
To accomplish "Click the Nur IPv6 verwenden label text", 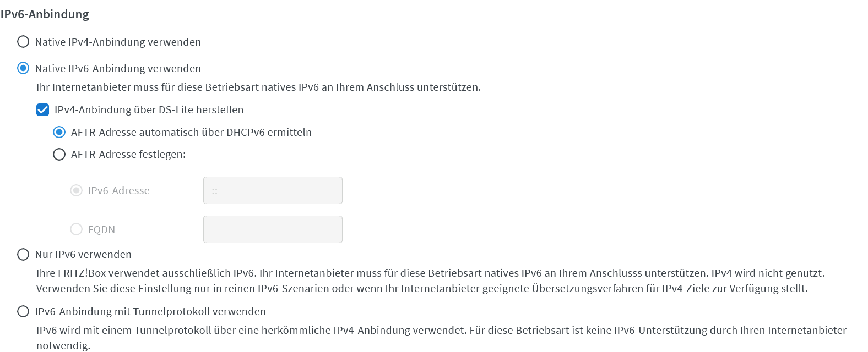I will (x=83, y=254).
